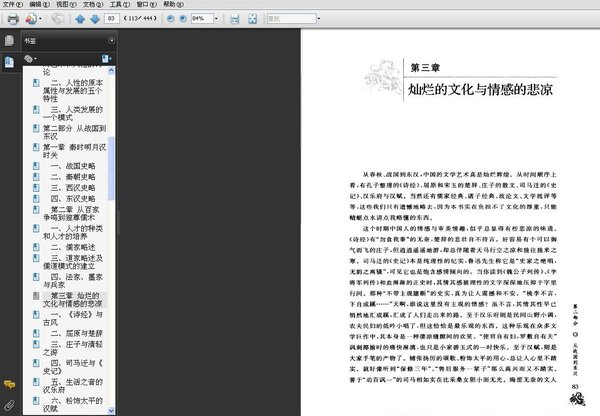Screen dimensions: 600x416
Task: Click the fit width scrolling mode icon
Action: pos(234,19)
